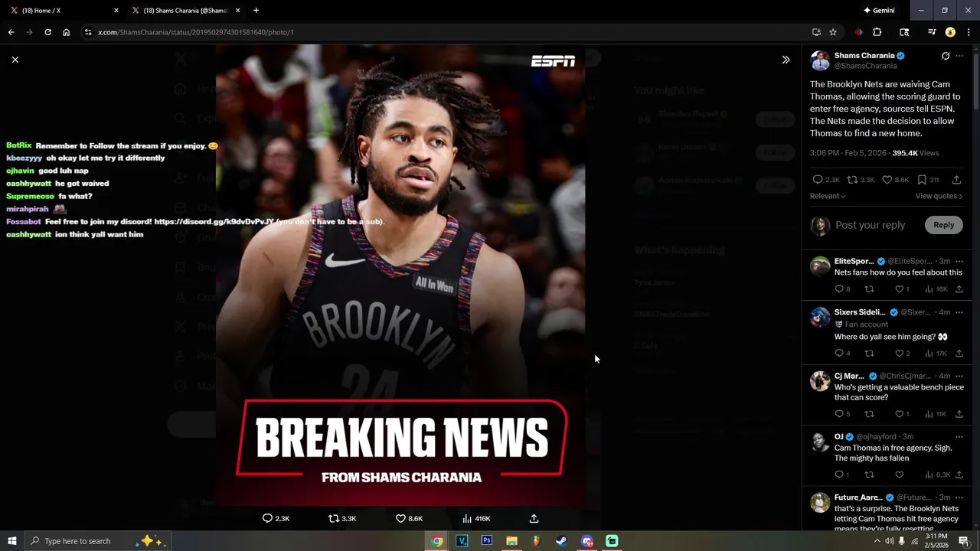Collapse the reply sidebar with double-chevron icon

[786, 60]
